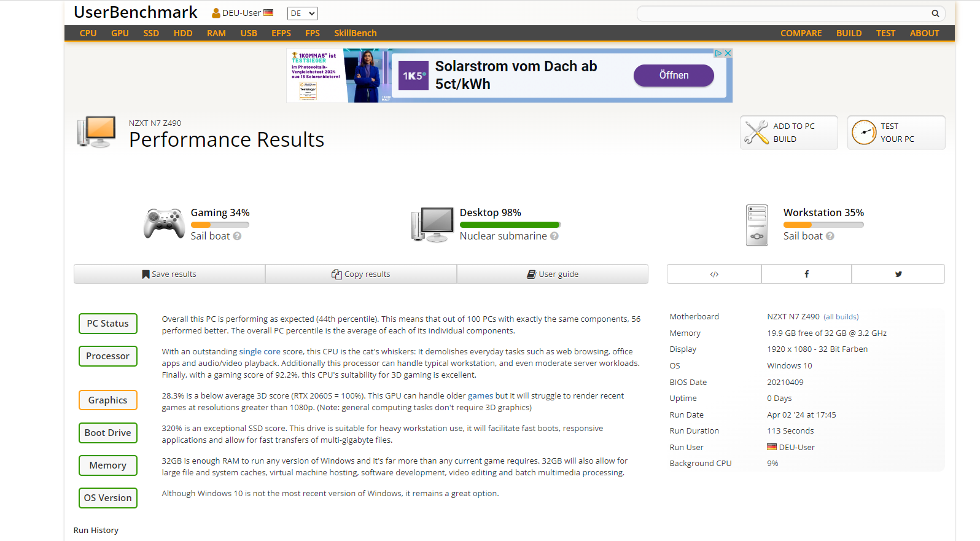
Task: Click the Copy results button
Action: 361,274
